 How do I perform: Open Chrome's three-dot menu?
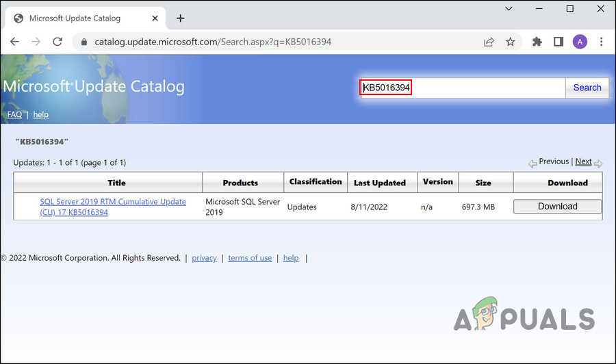point(601,42)
